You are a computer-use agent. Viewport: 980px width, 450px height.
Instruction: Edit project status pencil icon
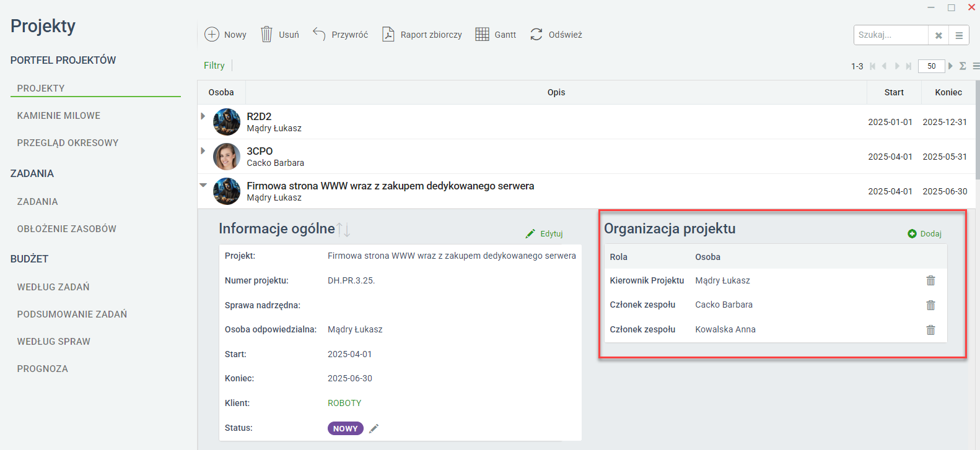374,428
